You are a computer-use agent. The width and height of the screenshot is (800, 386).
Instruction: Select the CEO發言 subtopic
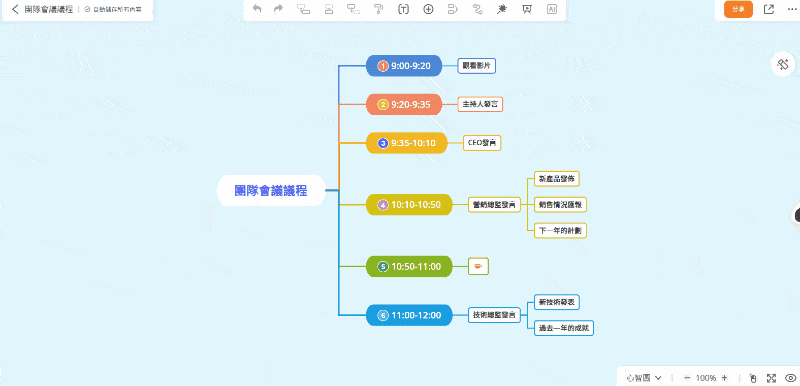[x=482, y=143]
